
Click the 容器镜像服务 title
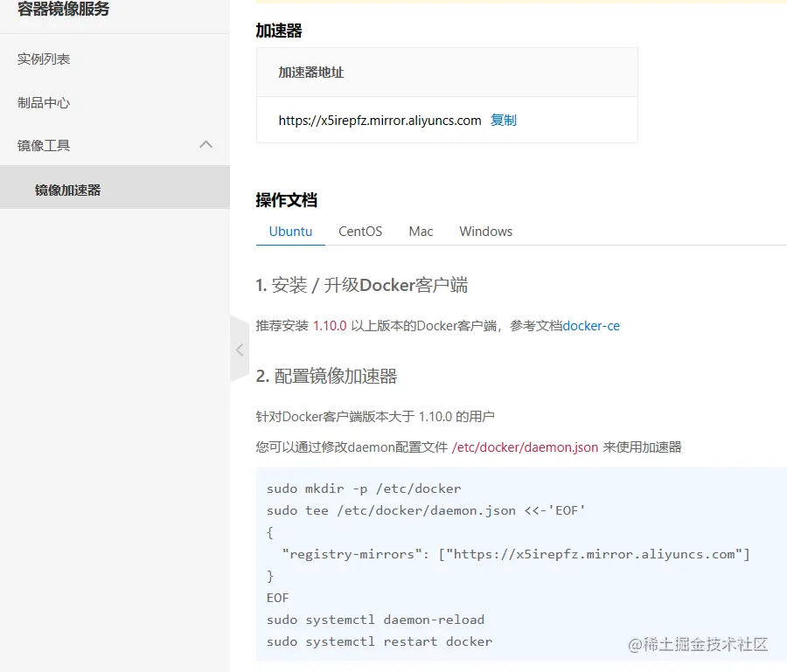click(x=63, y=9)
